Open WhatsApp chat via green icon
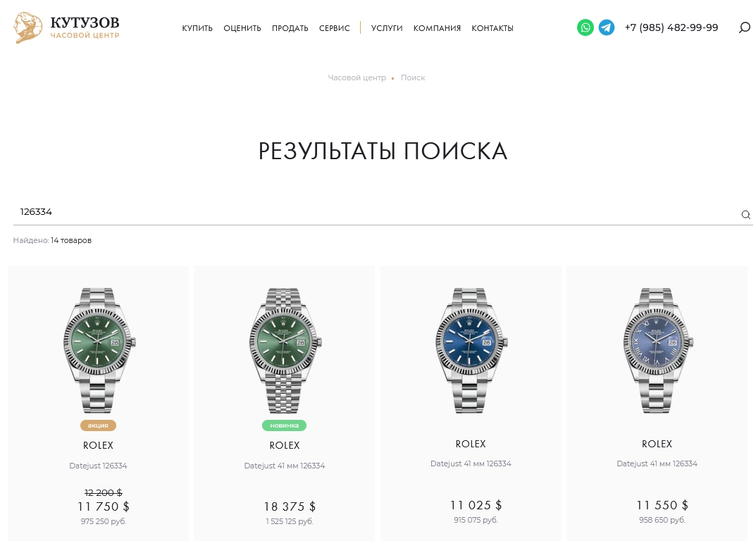Screen dimensions: 756x541 click(585, 27)
